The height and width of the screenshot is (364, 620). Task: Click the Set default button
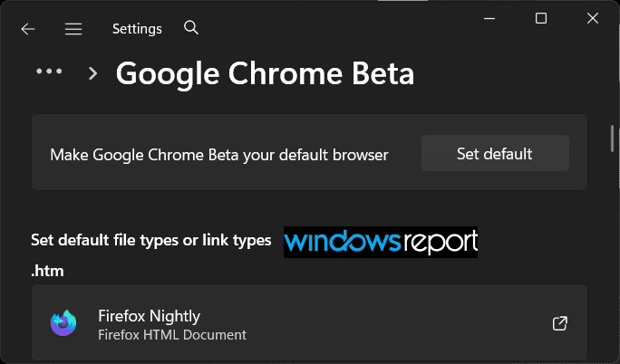pos(495,153)
